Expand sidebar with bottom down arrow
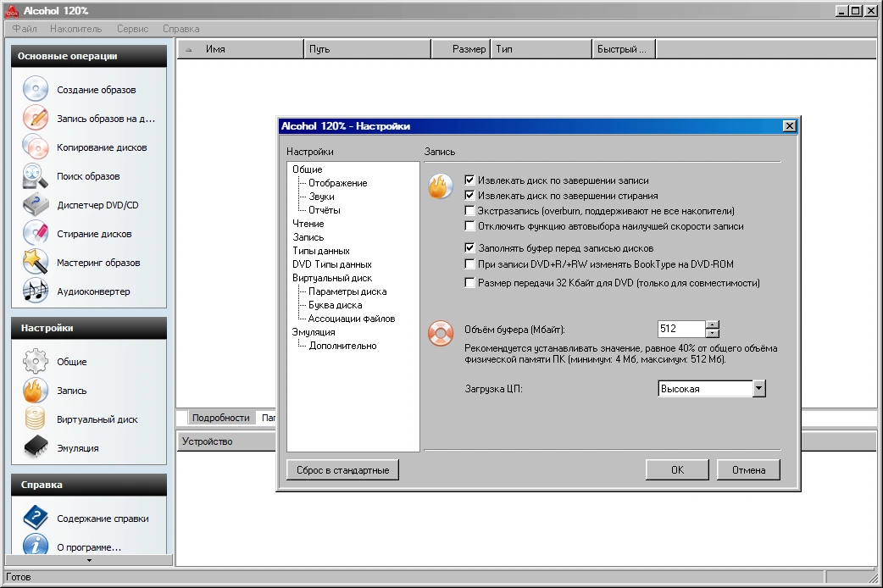Image resolution: width=883 pixels, height=588 pixels. (89, 560)
